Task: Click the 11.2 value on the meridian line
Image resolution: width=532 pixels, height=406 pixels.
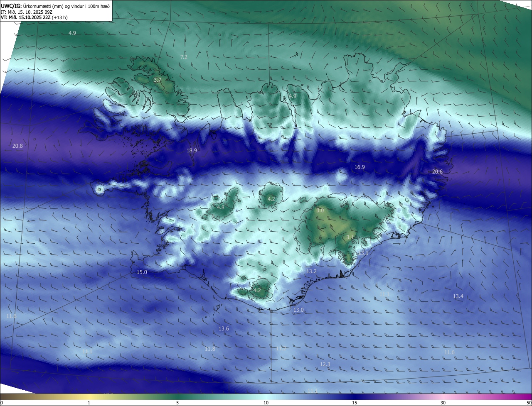Action: (281, 349)
